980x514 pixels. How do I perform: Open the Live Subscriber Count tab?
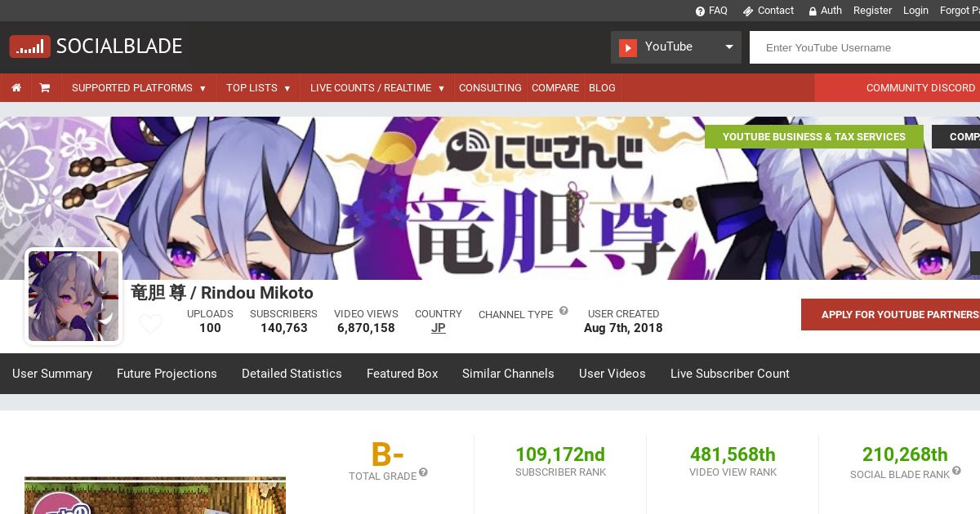coord(730,374)
